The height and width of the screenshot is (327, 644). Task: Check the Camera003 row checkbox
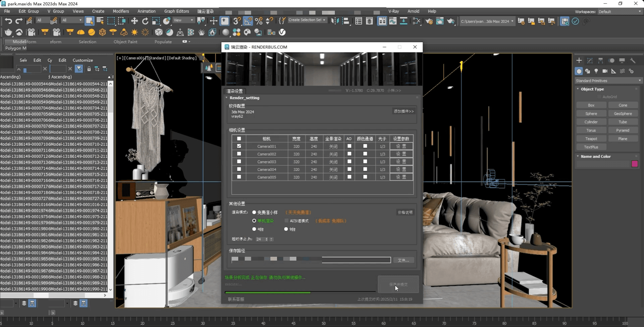click(x=239, y=161)
